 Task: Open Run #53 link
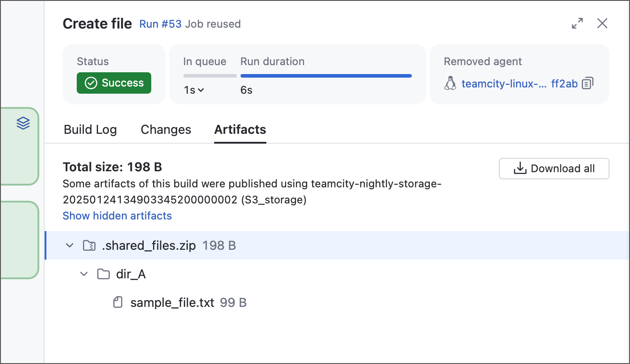point(160,24)
